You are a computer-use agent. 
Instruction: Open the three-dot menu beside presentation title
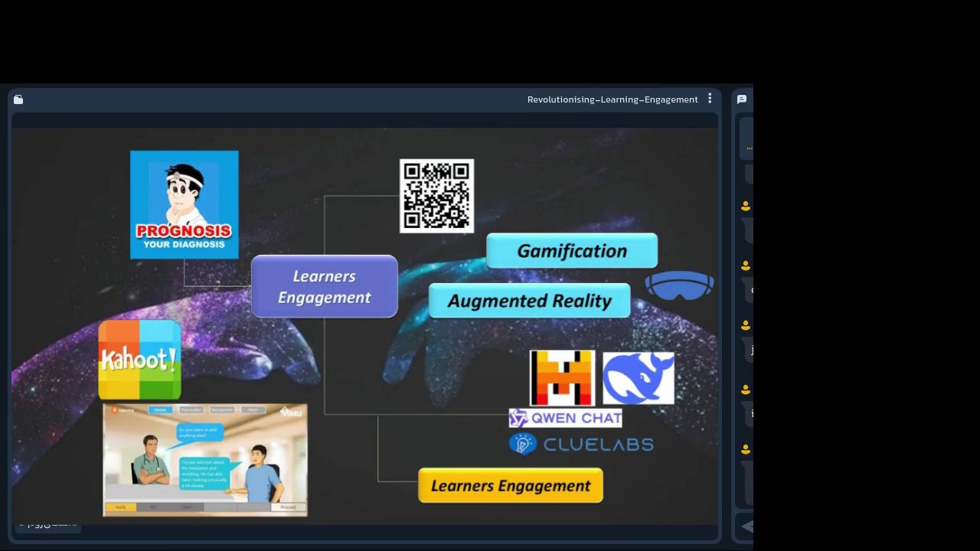(710, 99)
